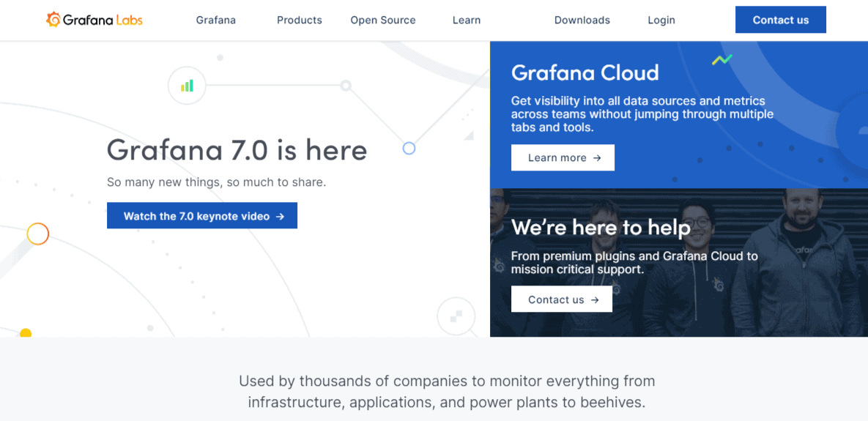Click the 'We're here to help' heading

point(601,228)
